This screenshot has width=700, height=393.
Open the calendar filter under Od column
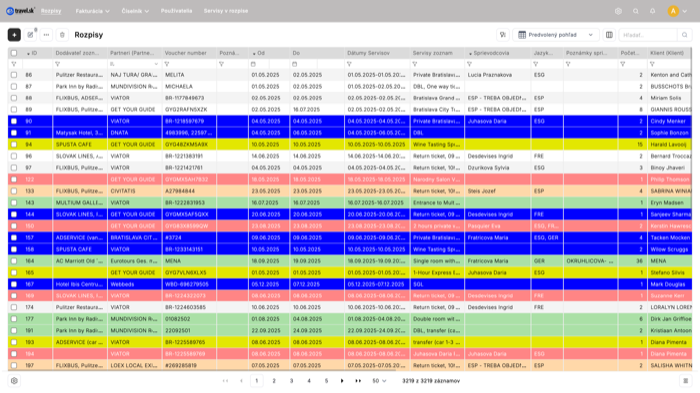pos(253,64)
